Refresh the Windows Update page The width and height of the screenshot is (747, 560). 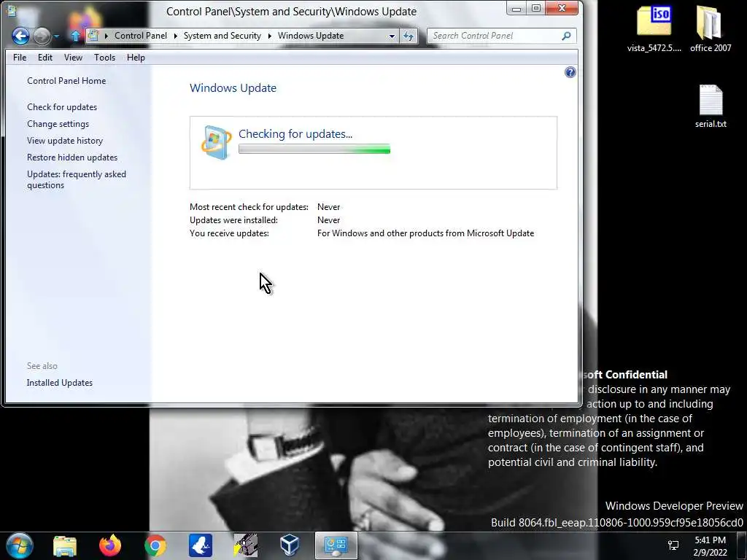(409, 36)
